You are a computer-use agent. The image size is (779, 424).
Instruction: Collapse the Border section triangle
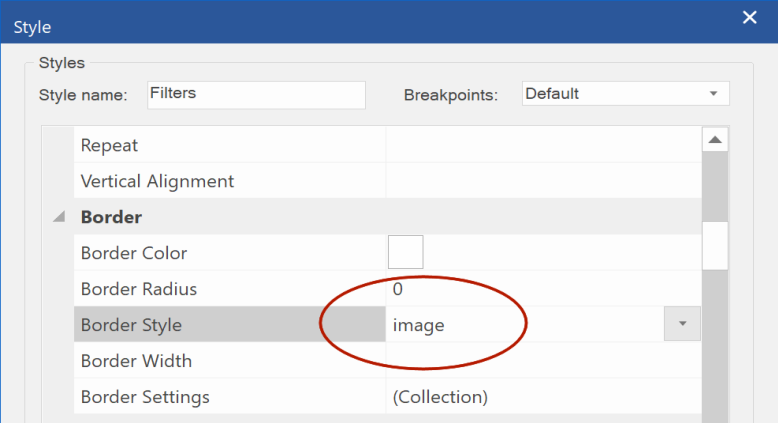click(59, 217)
